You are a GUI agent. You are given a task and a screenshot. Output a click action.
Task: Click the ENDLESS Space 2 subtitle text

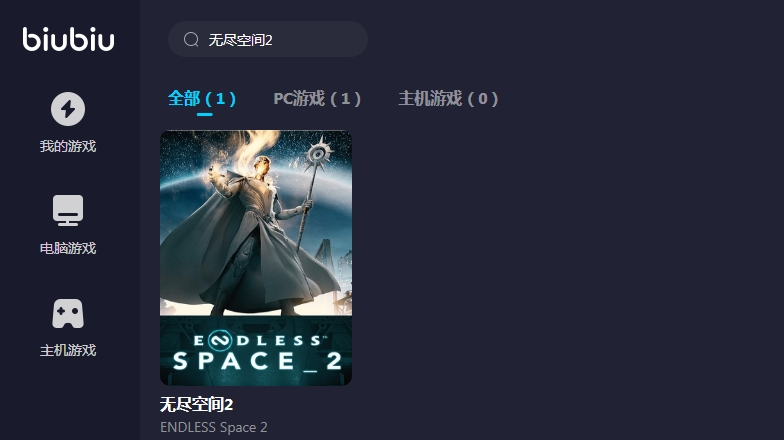214,428
